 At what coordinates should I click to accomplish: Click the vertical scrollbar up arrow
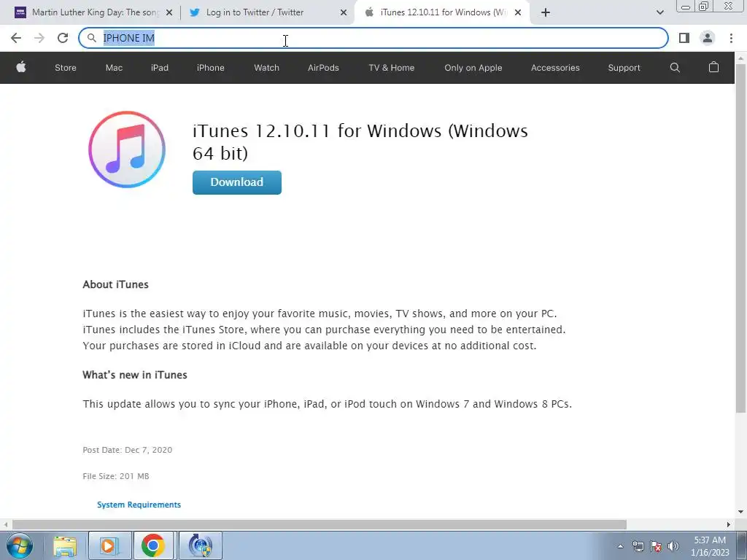pyautogui.click(x=740, y=58)
